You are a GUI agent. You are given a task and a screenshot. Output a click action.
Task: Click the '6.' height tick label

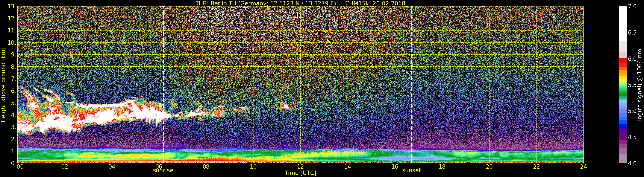14,91
